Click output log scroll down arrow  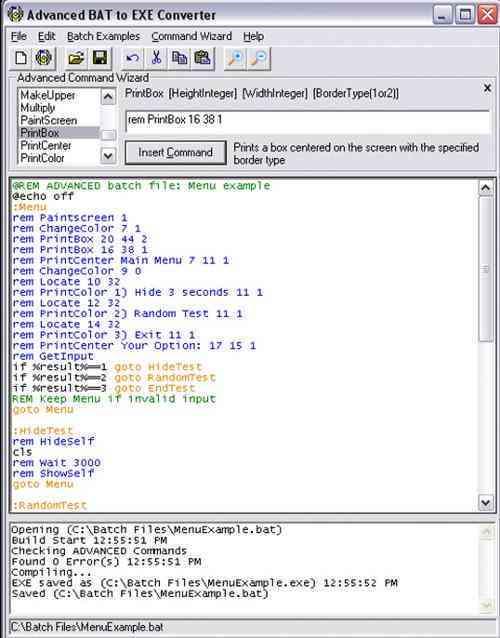[x=487, y=606]
